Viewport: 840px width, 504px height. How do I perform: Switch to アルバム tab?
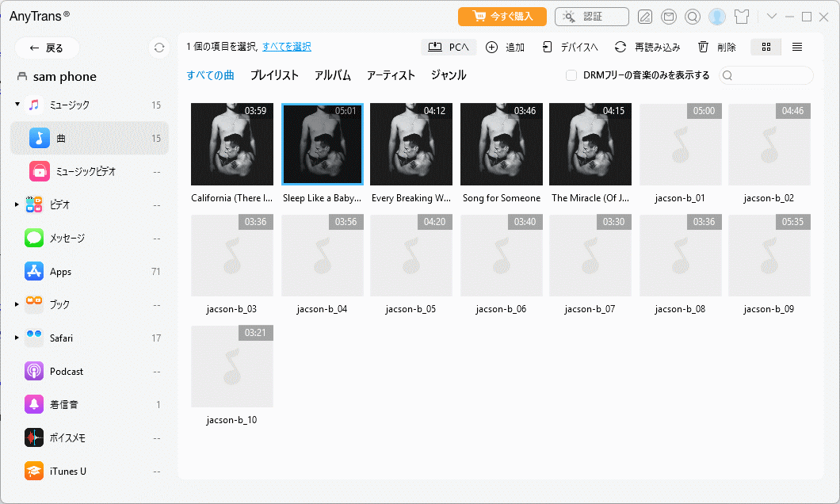tap(333, 75)
